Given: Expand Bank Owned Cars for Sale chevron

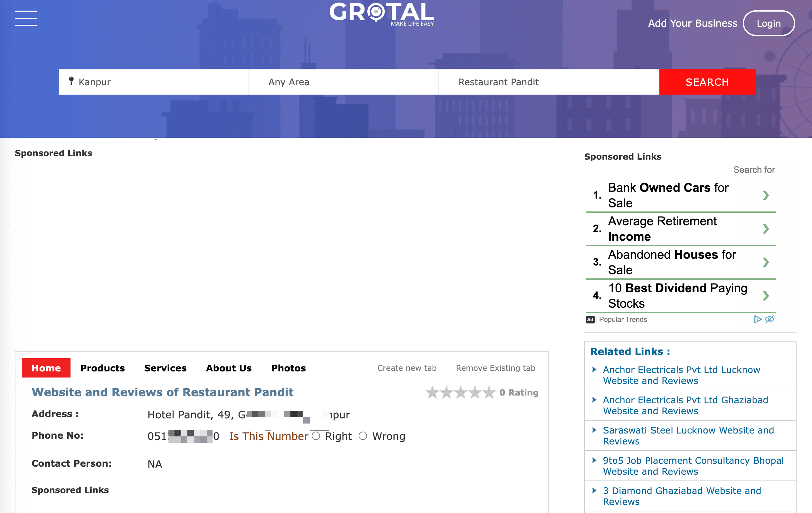Looking at the screenshot, I should [x=766, y=195].
